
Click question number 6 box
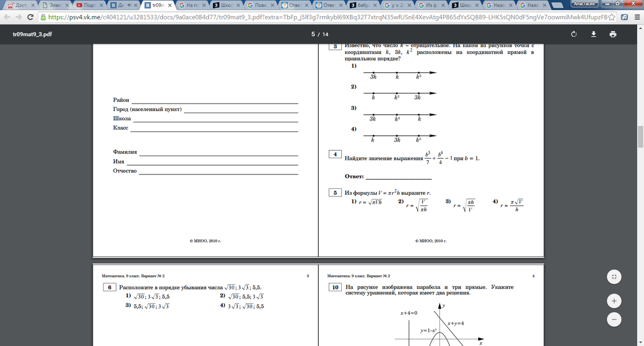(x=109, y=288)
